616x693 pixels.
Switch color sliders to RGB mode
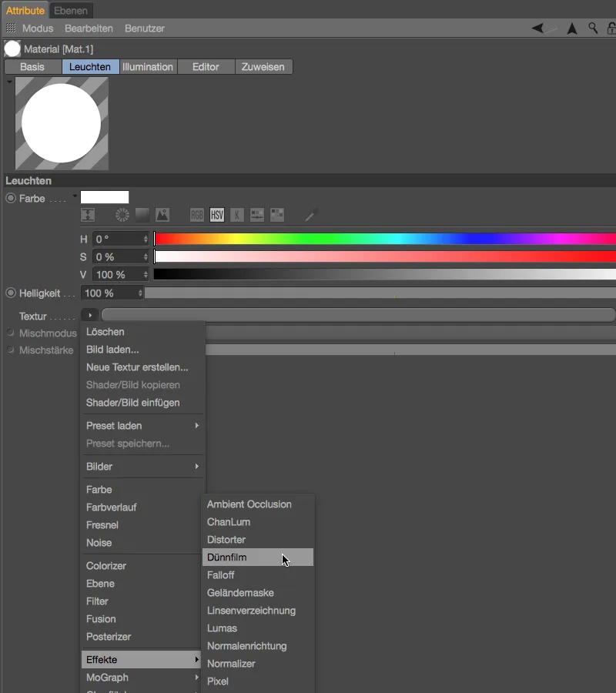[196, 216]
